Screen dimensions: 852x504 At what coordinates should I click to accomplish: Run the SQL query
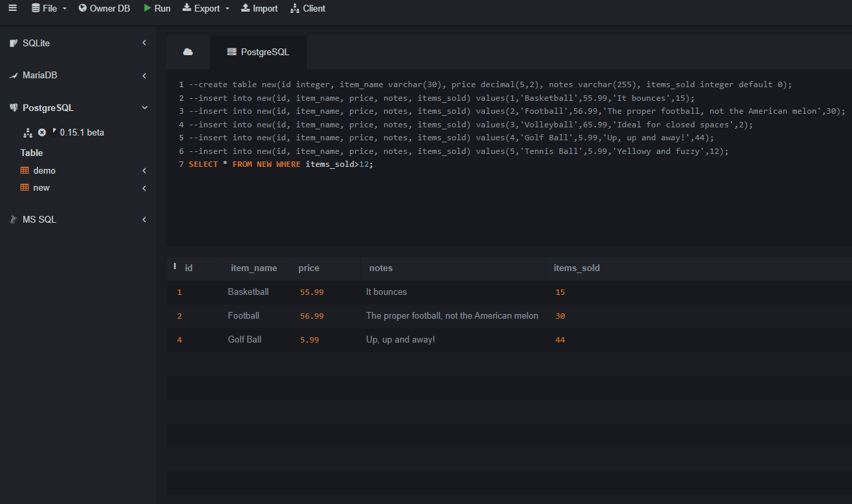click(157, 8)
